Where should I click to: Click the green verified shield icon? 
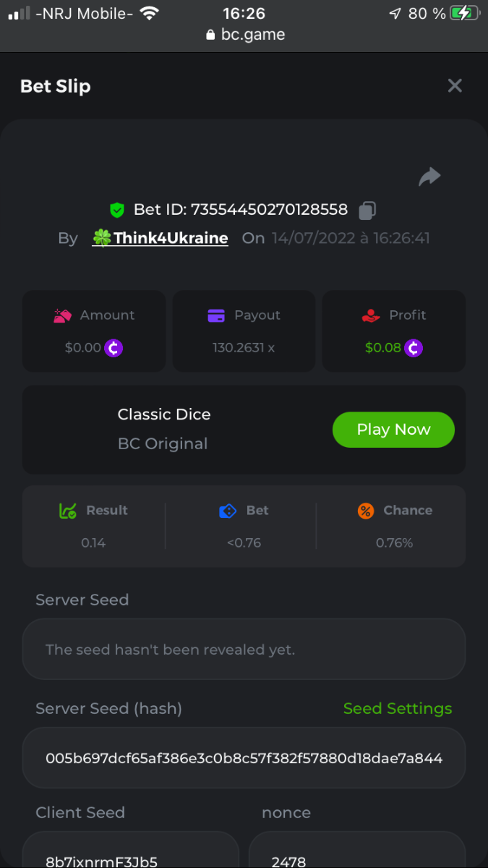pos(116,210)
